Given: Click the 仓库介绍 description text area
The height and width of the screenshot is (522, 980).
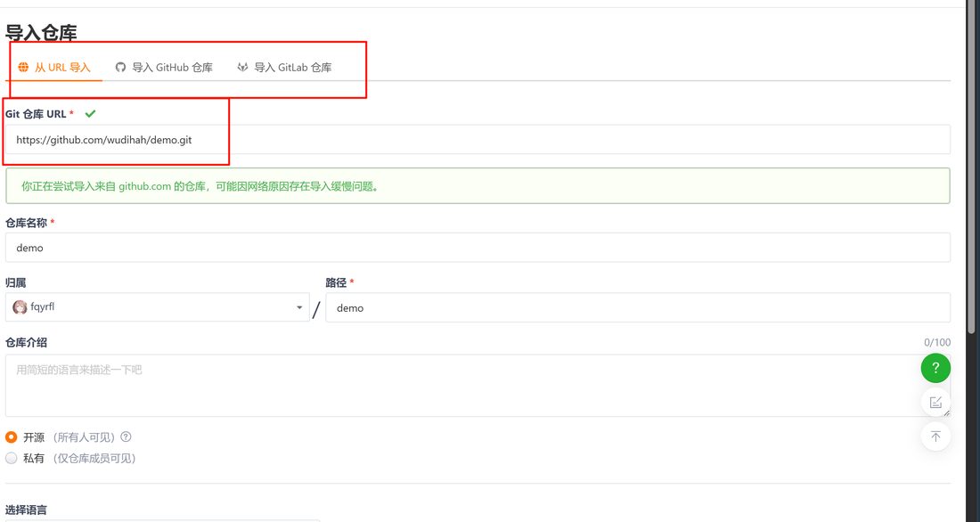Looking at the screenshot, I should tap(478, 385).
